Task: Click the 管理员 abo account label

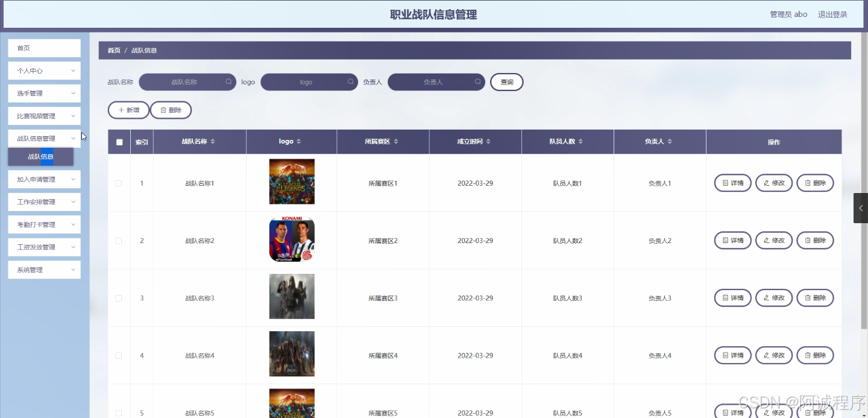Action: click(x=788, y=14)
